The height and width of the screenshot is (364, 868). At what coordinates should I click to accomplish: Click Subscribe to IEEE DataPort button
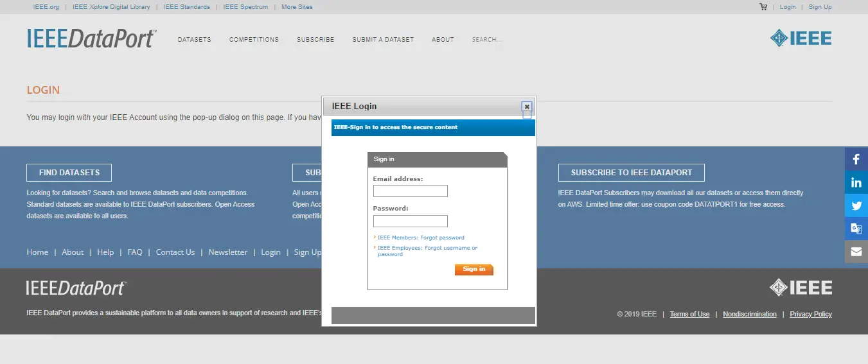(631, 173)
